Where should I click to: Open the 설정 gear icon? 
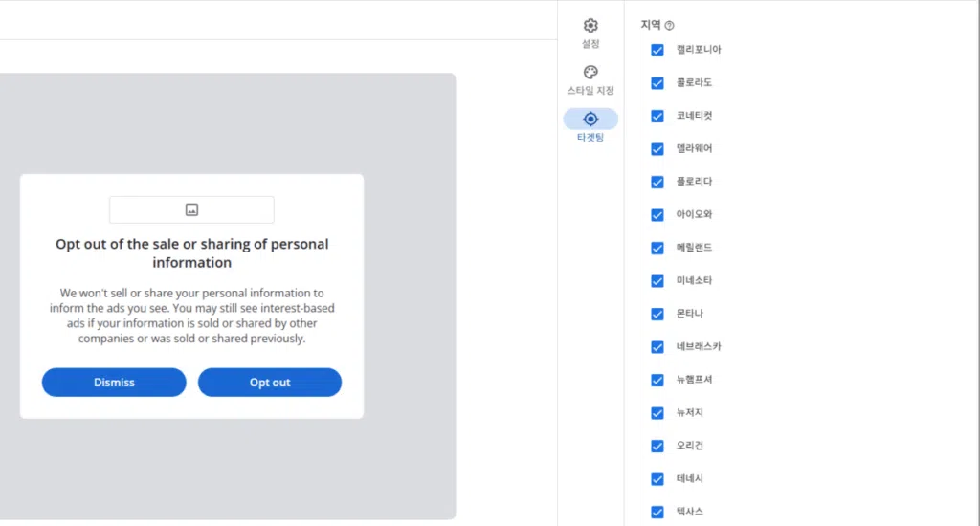(x=590, y=26)
